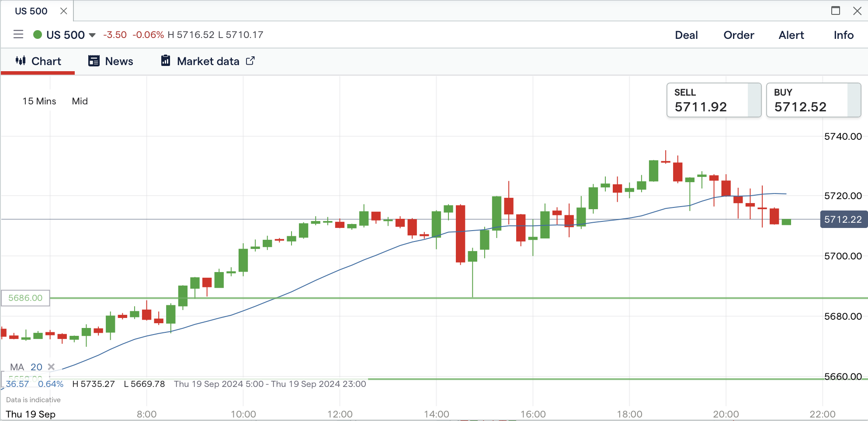868x421 pixels.
Task: Open Market data external link icon
Action: 250,61
